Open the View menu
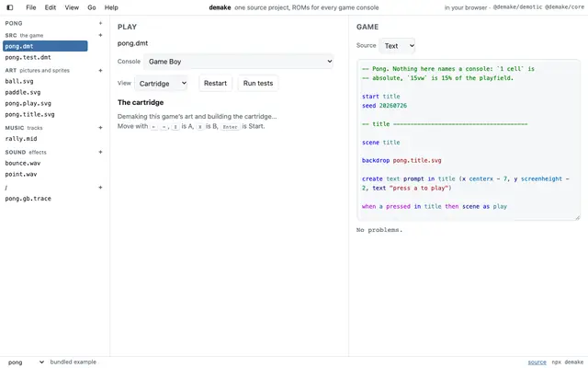The width and height of the screenshot is (588, 368). click(x=72, y=7)
